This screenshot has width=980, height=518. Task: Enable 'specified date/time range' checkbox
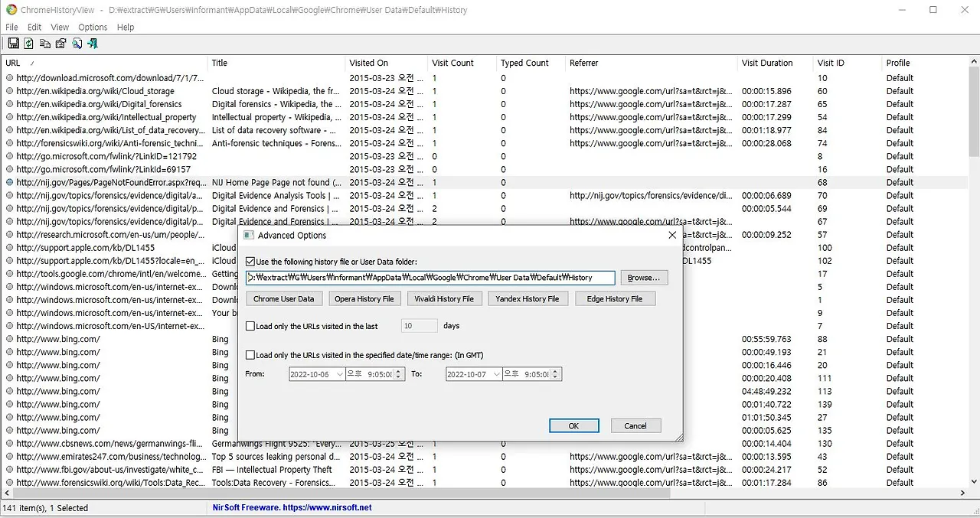point(250,355)
